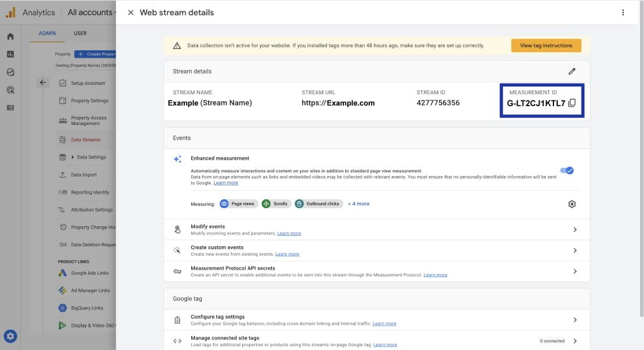The image size is (644, 350).
Task: Click the Manage connected site tags code icon
Action: (177, 341)
